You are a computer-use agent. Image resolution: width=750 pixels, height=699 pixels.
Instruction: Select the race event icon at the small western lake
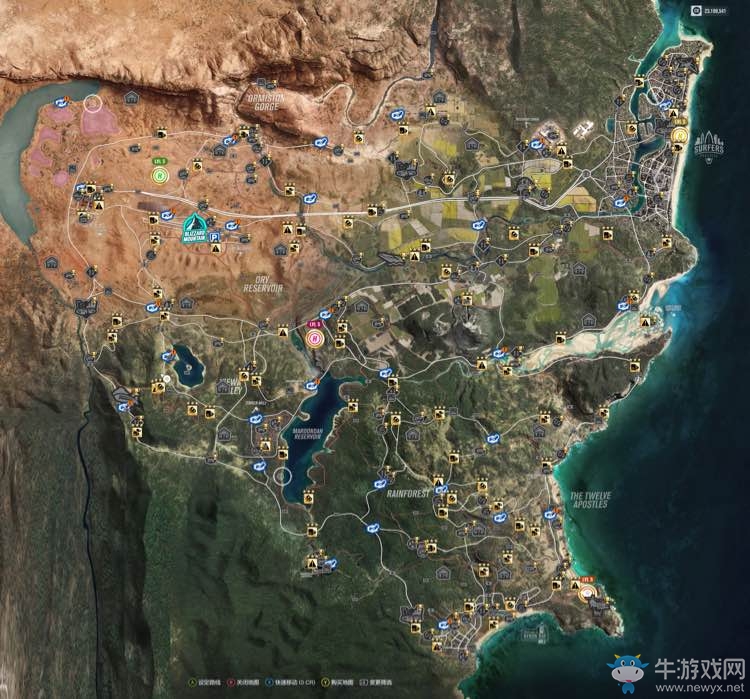pyautogui.click(x=168, y=355)
